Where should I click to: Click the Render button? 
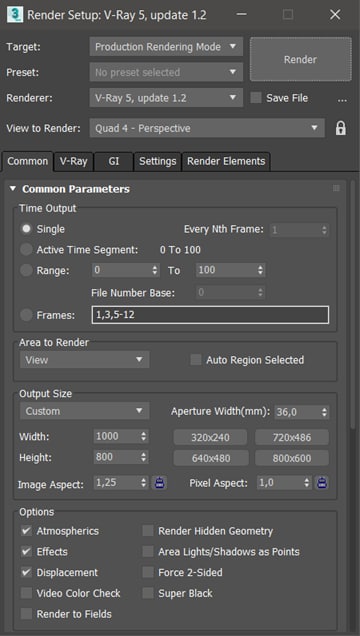300,59
